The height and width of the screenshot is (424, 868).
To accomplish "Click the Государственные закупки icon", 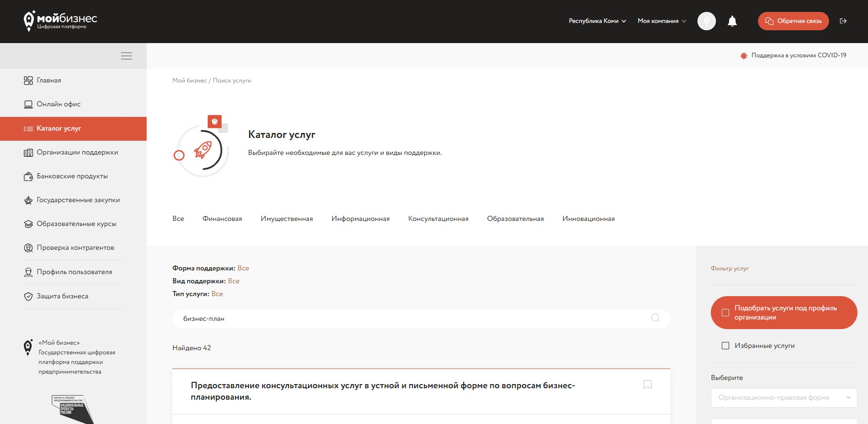I will 28,200.
